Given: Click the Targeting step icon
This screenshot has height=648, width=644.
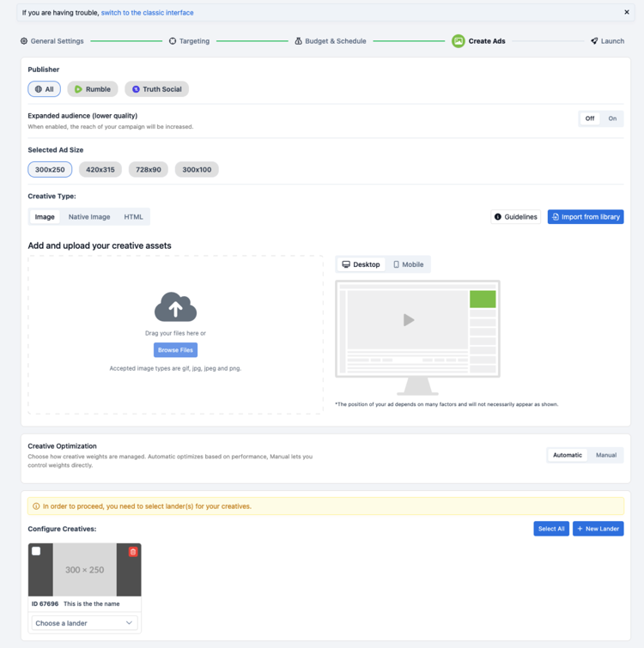Looking at the screenshot, I should [173, 41].
